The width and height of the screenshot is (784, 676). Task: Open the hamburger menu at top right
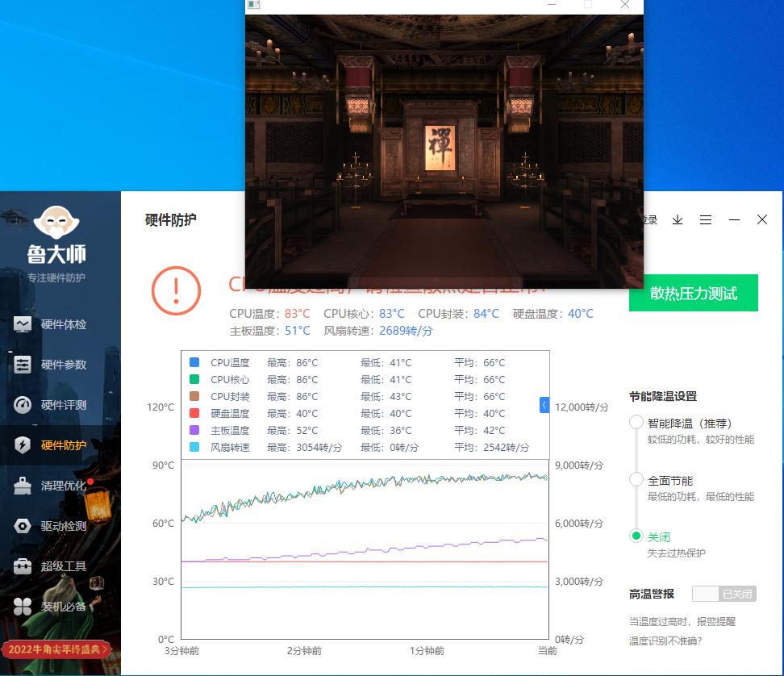click(x=706, y=219)
